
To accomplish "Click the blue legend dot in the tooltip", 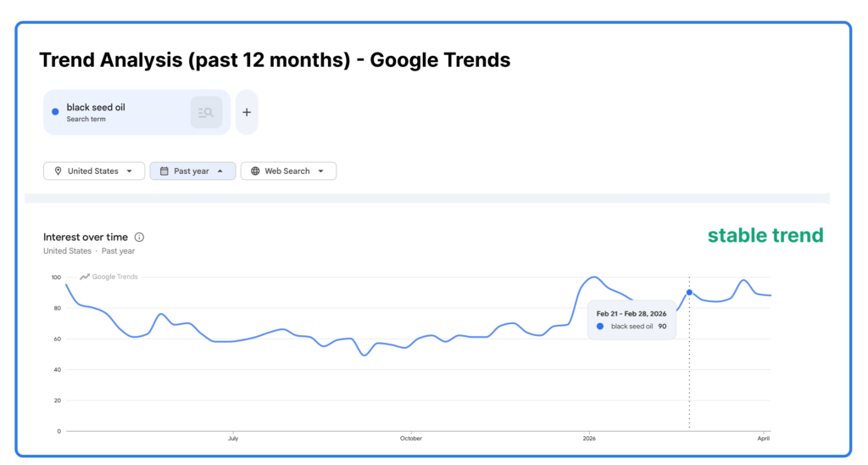I will coord(601,326).
